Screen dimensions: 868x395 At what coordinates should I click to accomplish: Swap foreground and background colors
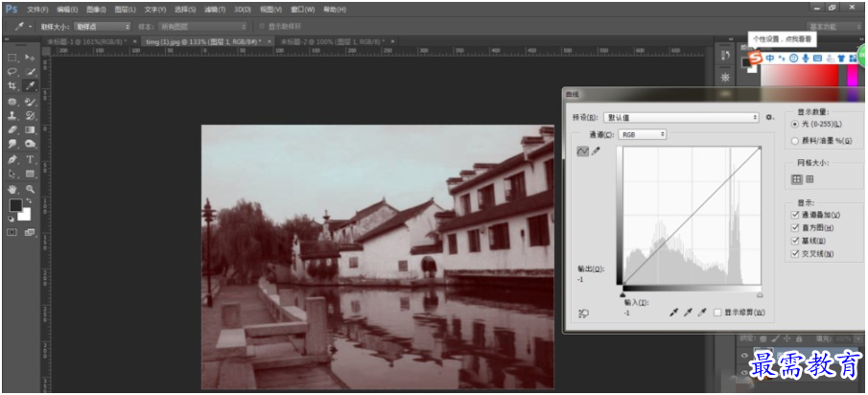[x=28, y=201]
